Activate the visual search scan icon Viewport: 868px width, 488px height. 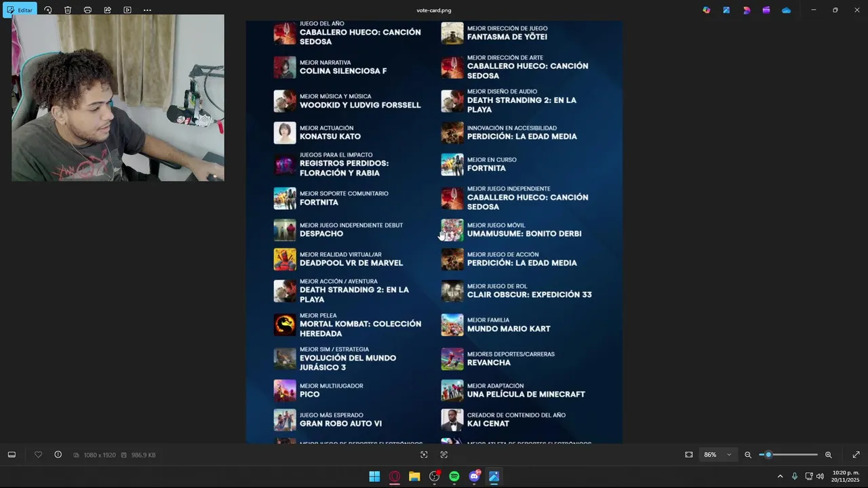pos(424,455)
